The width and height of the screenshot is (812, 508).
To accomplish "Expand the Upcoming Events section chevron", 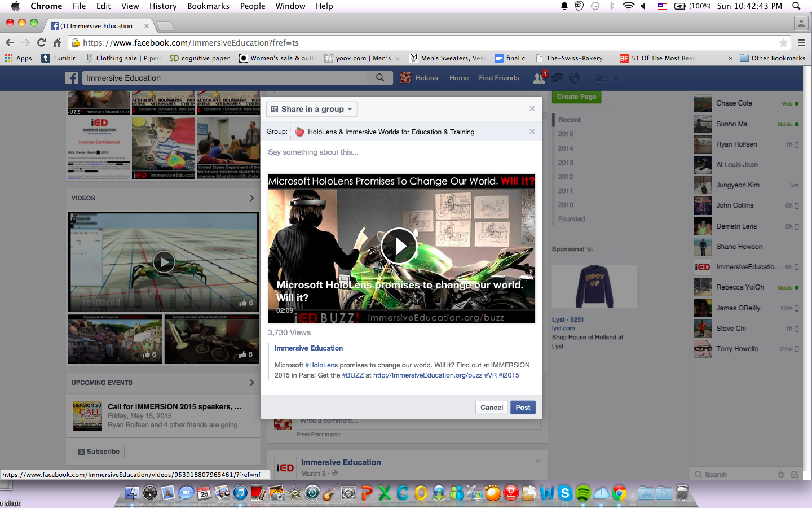I will pos(251,383).
